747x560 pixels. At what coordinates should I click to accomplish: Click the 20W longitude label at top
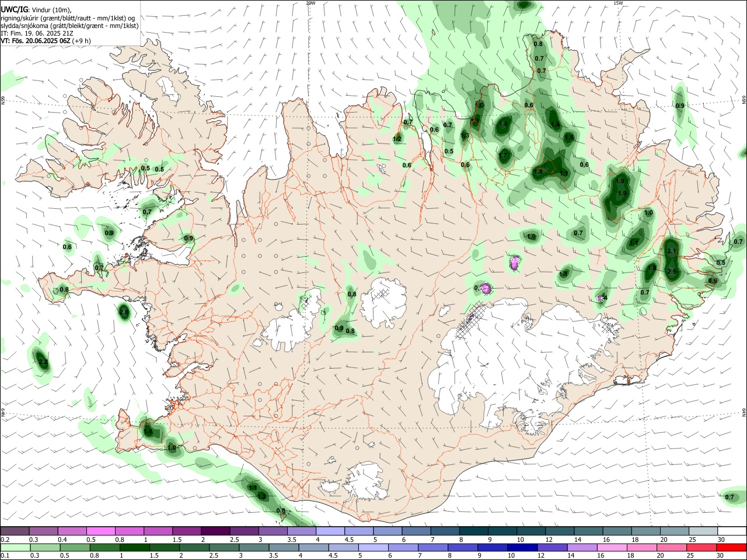tap(310, 3)
